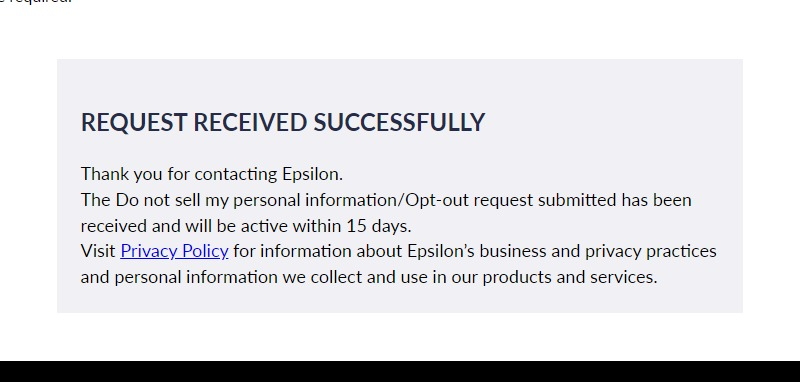Viewport: 800px width, 382px height.
Task: Click the Do not sell my personal information phrase
Action: pyautogui.click(x=259, y=200)
